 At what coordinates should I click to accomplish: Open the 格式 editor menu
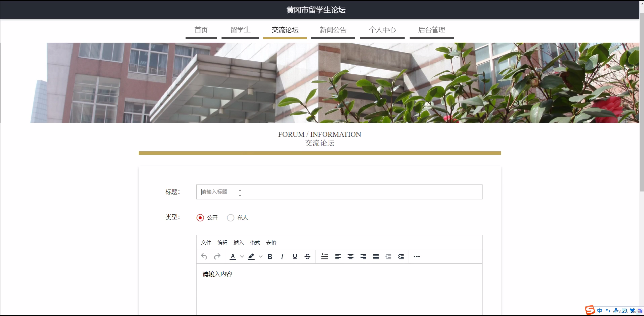255,242
